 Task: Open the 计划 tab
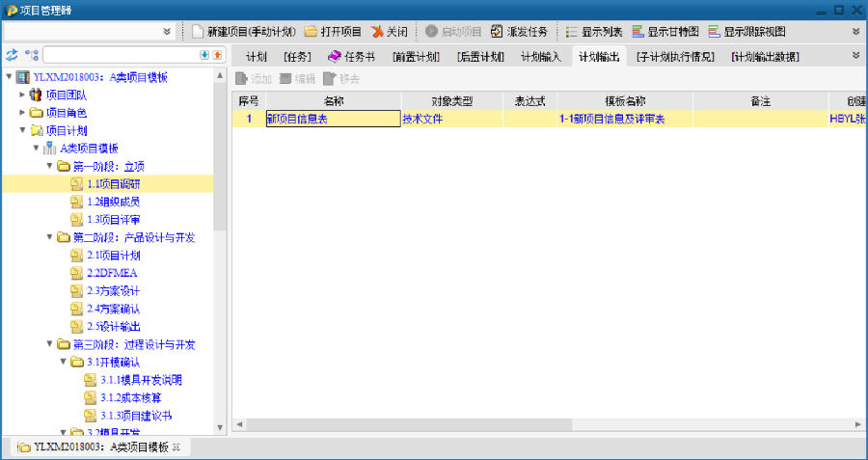257,57
